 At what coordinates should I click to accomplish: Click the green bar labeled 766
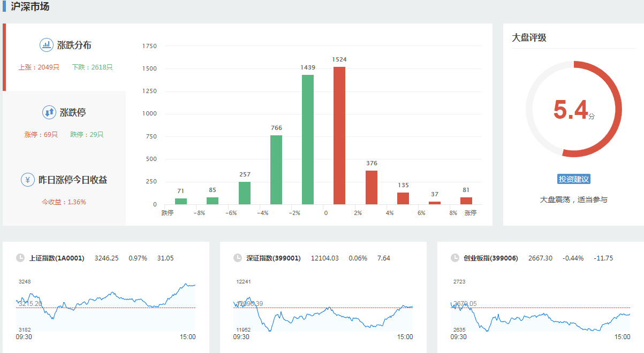(x=276, y=170)
